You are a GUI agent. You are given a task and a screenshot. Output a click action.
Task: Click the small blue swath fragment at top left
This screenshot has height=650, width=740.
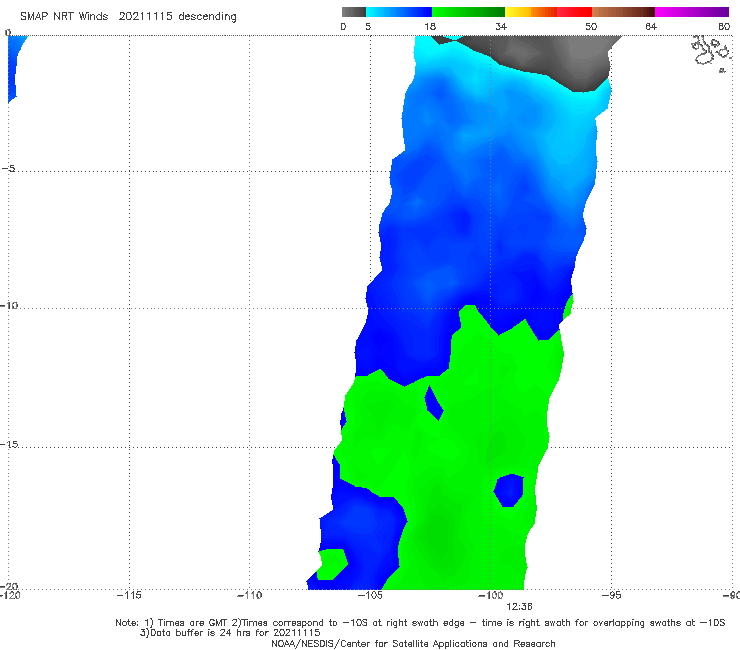point(16,68)
